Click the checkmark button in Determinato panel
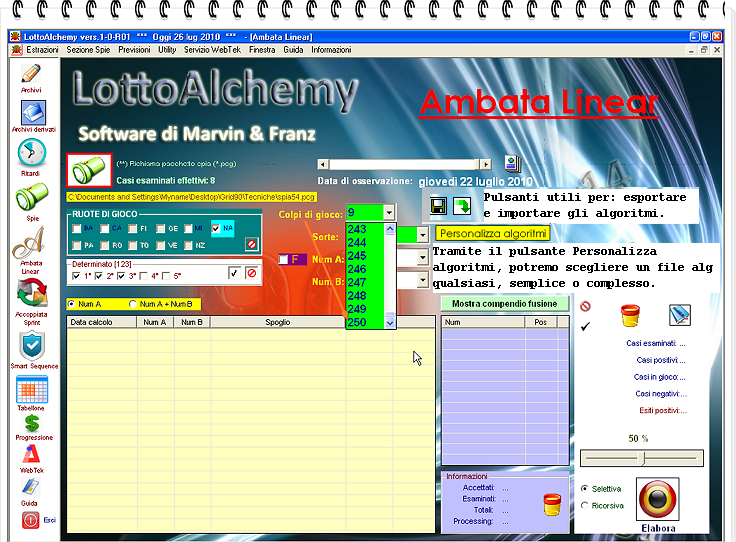Screen dimensions: 736x542 point(234,273)
